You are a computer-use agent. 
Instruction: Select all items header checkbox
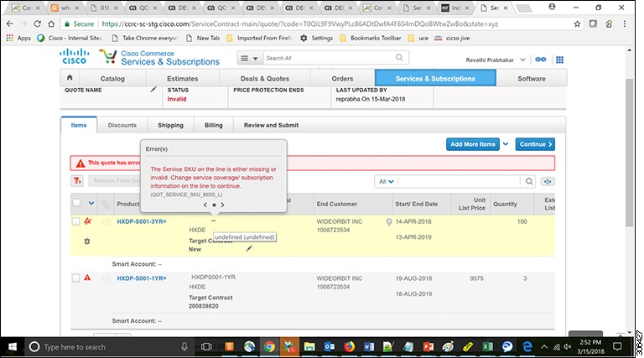[76, 202]
